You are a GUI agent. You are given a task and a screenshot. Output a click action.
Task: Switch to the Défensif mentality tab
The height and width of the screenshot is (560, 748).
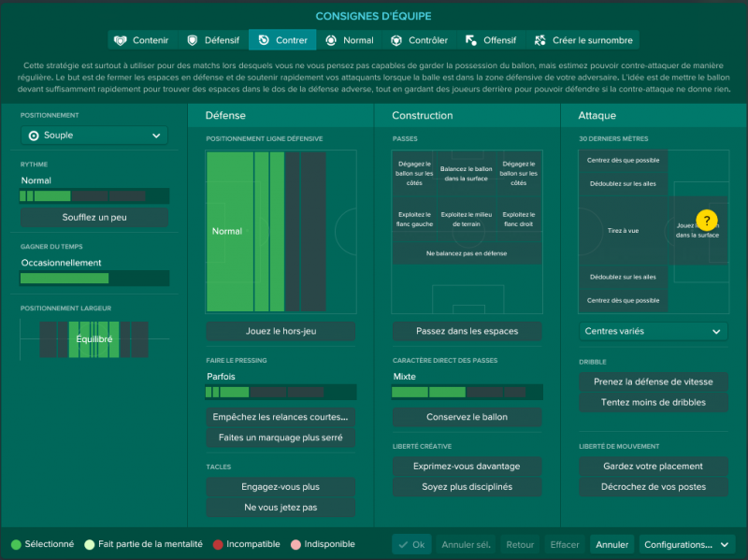[x=213, y=40]
